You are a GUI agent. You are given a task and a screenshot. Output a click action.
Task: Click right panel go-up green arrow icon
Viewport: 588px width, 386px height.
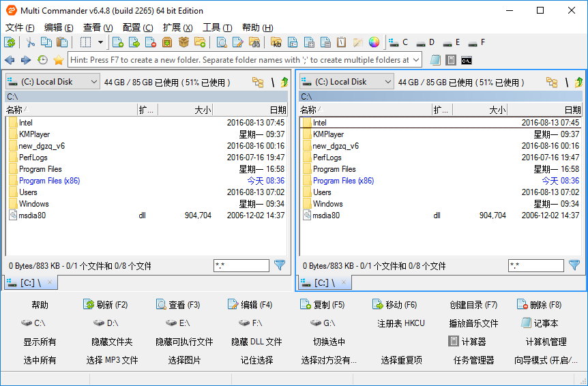click(x=578, y=82)
